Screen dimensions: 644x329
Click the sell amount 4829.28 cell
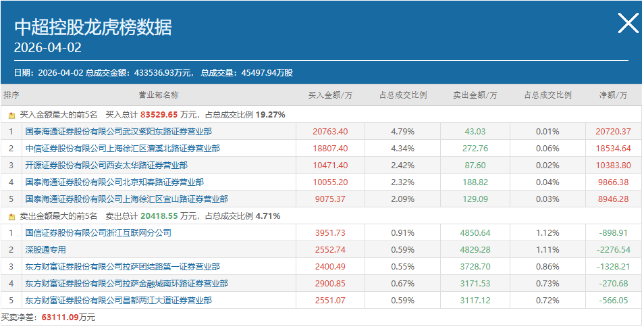(475, 250)
